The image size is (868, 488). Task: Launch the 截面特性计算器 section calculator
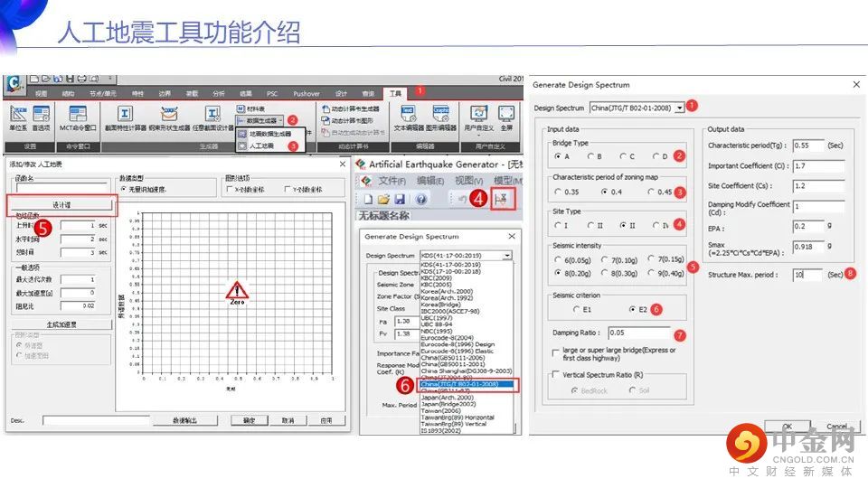(125, 118)
